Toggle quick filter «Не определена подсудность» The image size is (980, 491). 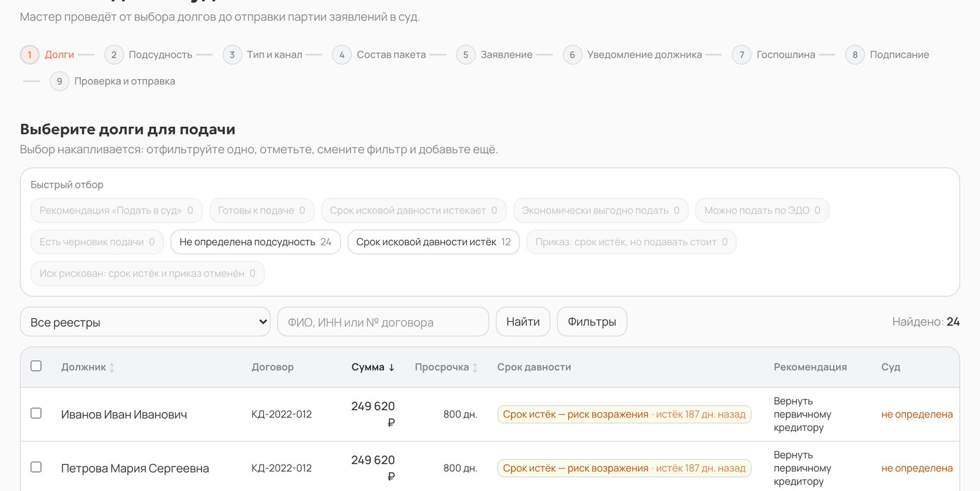[x=255, y=242]
